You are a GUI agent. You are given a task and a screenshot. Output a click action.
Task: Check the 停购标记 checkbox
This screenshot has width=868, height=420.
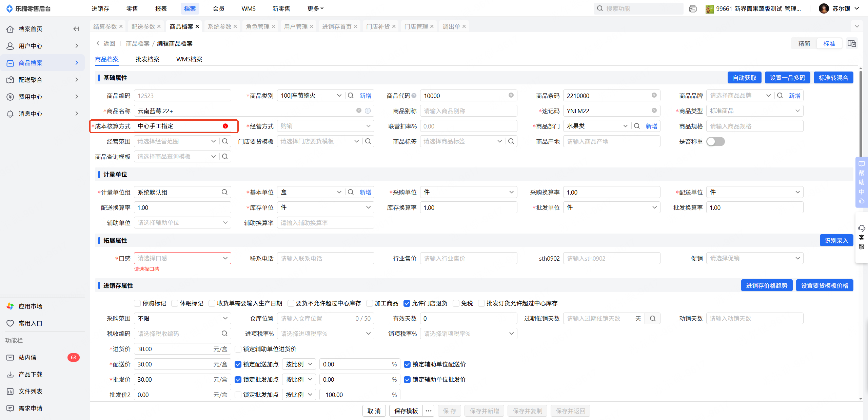[x=137, y=303]
